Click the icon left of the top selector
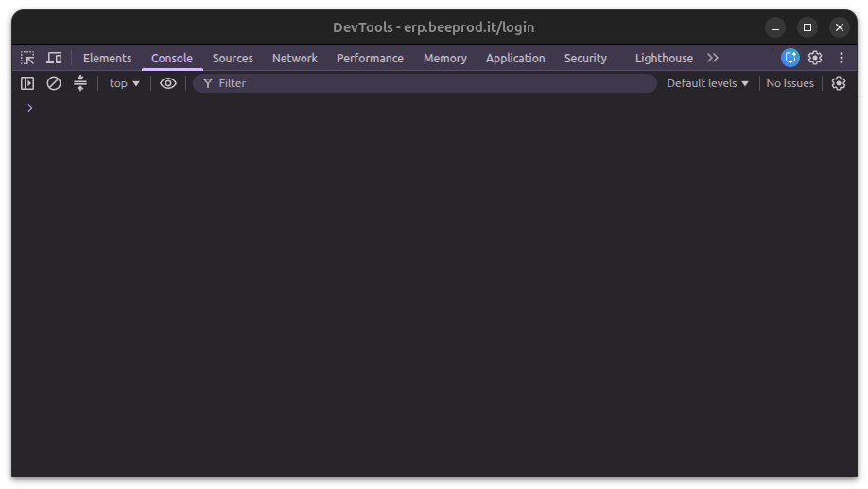868x489 pixels. [x=80, y=83]
